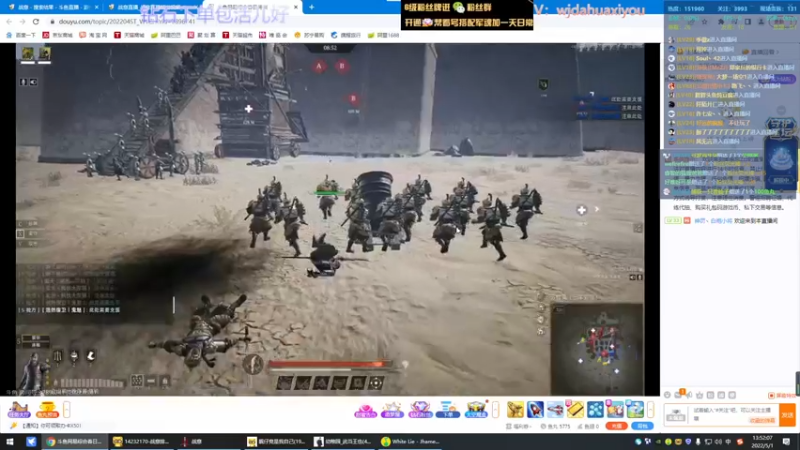Switch to the first browser tab
Viewport: 800px width, 450px height.
pos(51,7)
